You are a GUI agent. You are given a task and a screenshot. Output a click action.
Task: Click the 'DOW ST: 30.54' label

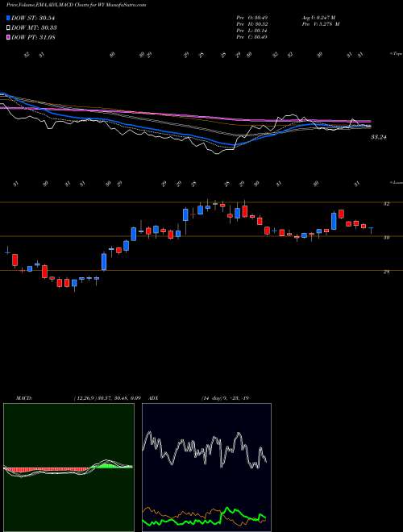pos(33,18)
